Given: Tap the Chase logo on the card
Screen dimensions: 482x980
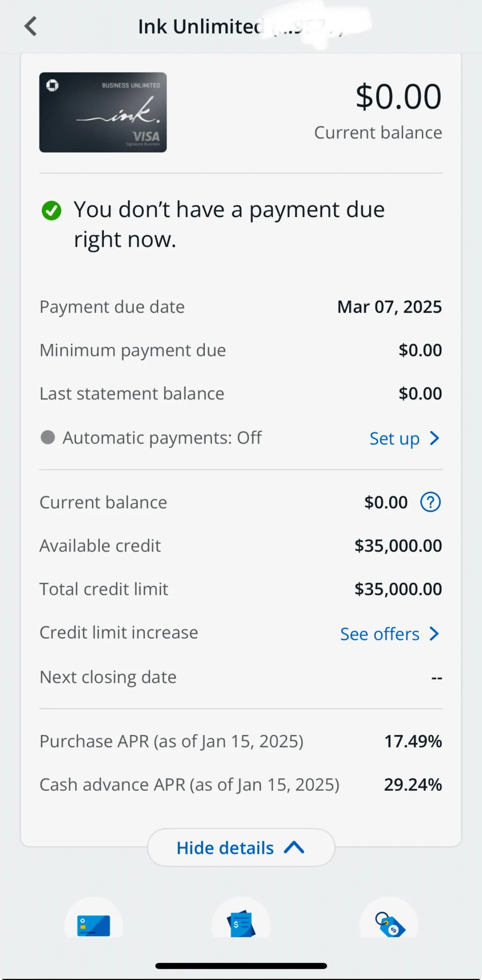Looking at the screenshot, I should pos(52,85).
